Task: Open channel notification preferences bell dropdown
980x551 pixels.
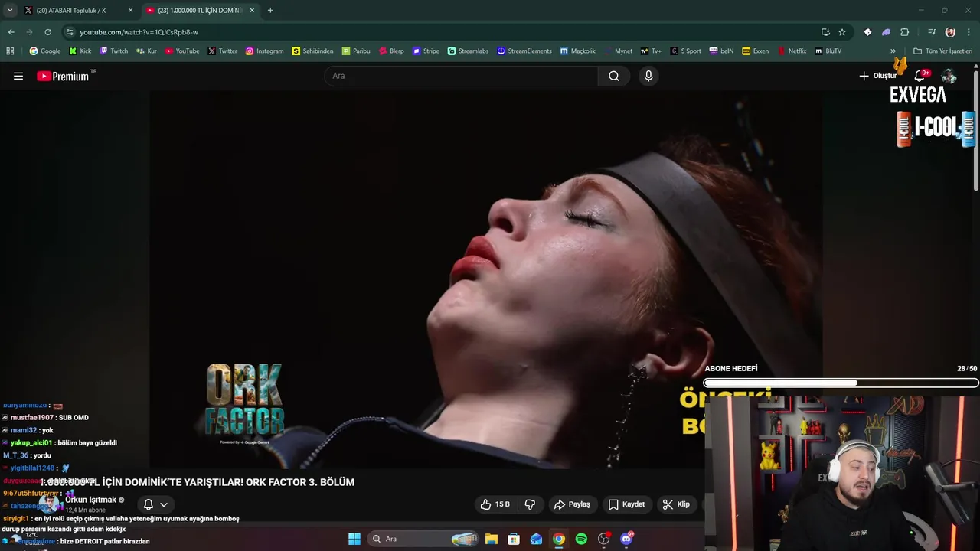Action: 155,504
